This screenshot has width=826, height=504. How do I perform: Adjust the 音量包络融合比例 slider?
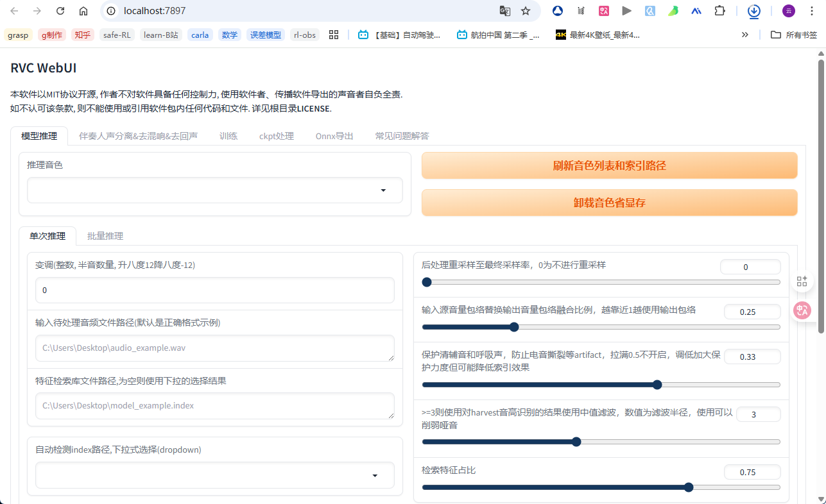pos(601,327)
